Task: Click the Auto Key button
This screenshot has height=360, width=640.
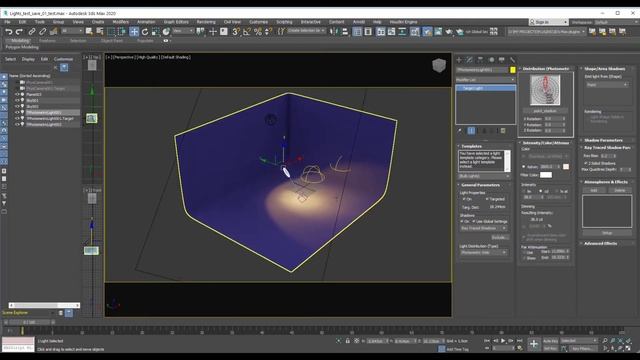Action: (550, 341)
